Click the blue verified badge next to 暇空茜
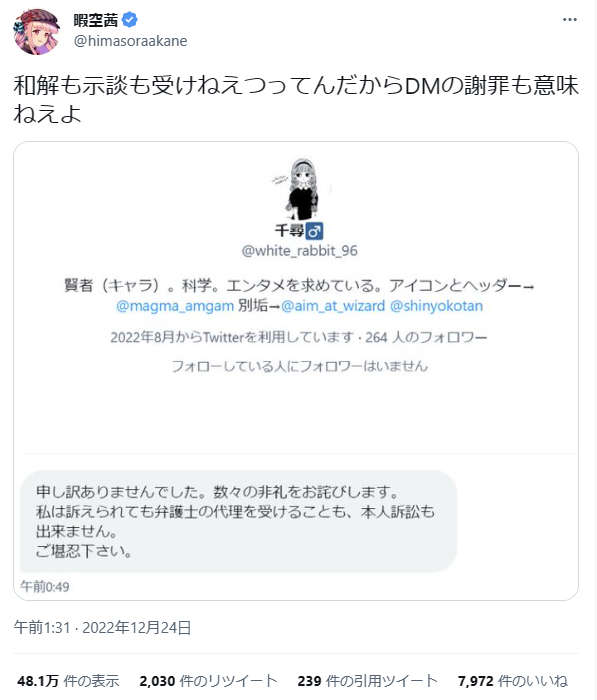The image size is (597, 700). point(129,20)
